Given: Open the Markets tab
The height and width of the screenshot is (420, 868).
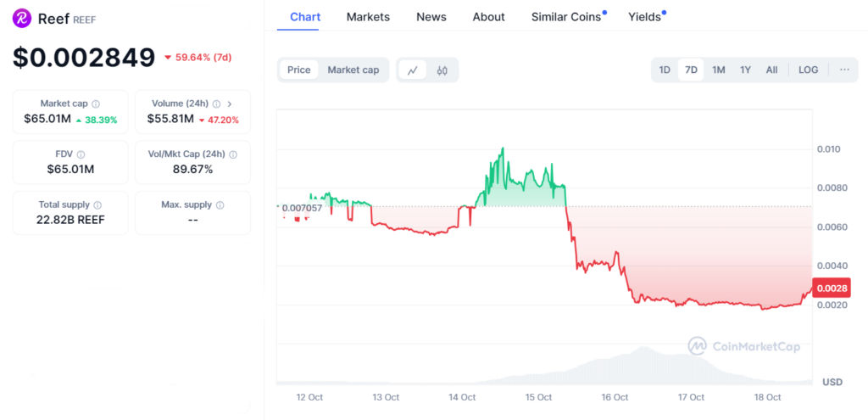Looking at the screenshot, I should point(368,17).
